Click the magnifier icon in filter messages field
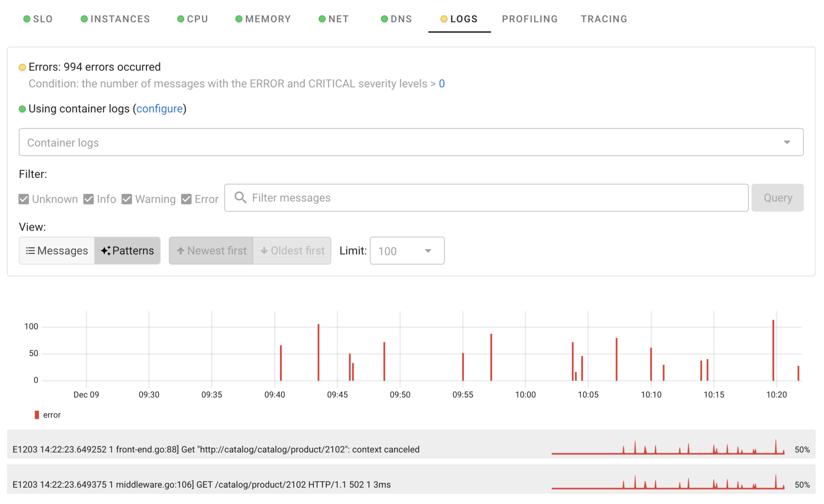 (x=241, y=197)
